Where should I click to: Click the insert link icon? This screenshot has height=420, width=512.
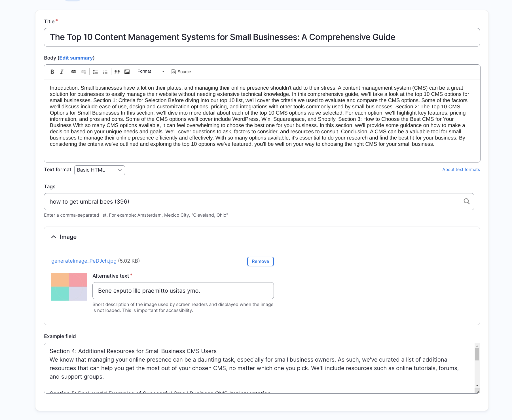[74, 72]
